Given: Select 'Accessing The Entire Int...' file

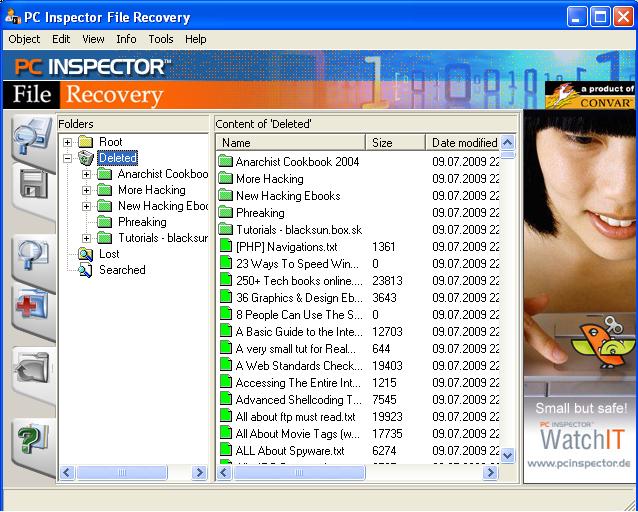Looking at the screenshot, I should pyautogui.click(x=298, y=383).
